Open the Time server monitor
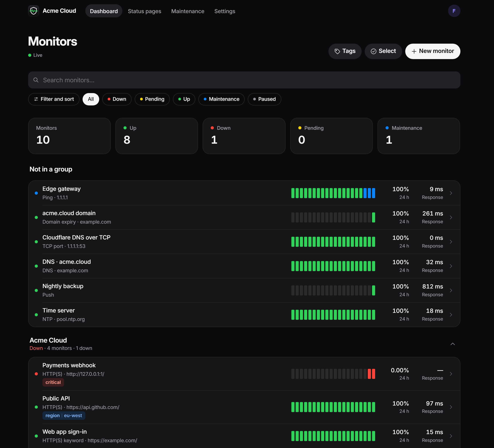This screenshot has width=494, height=448. (244, 315)
